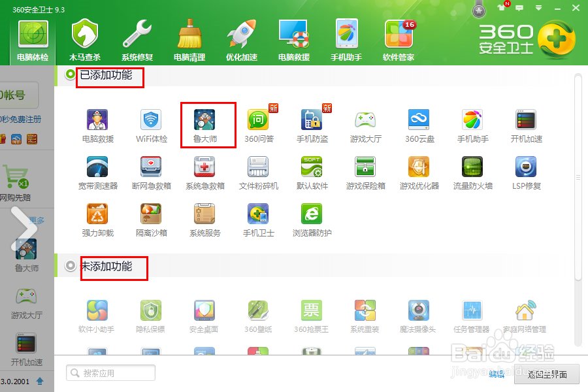Open 隔离沙箱 tool
This screenshot has width=588, height=392.
pyautogui.click(x=151, y=220)
